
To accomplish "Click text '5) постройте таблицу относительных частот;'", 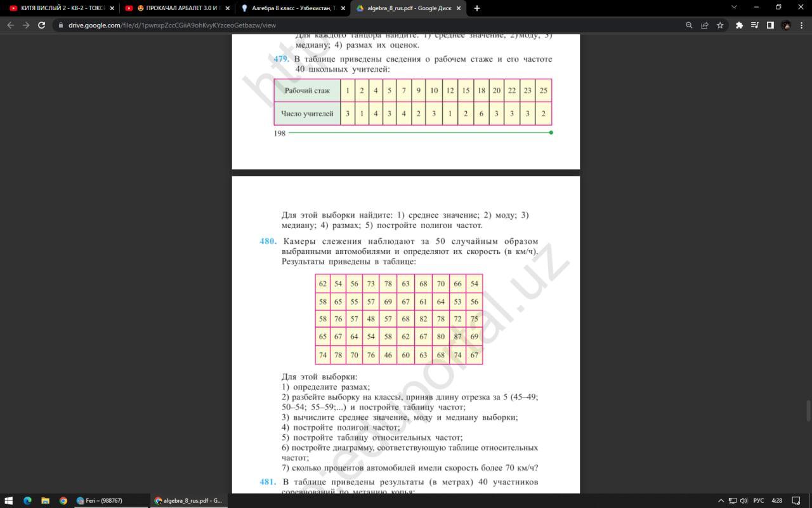I will [372, 438].
